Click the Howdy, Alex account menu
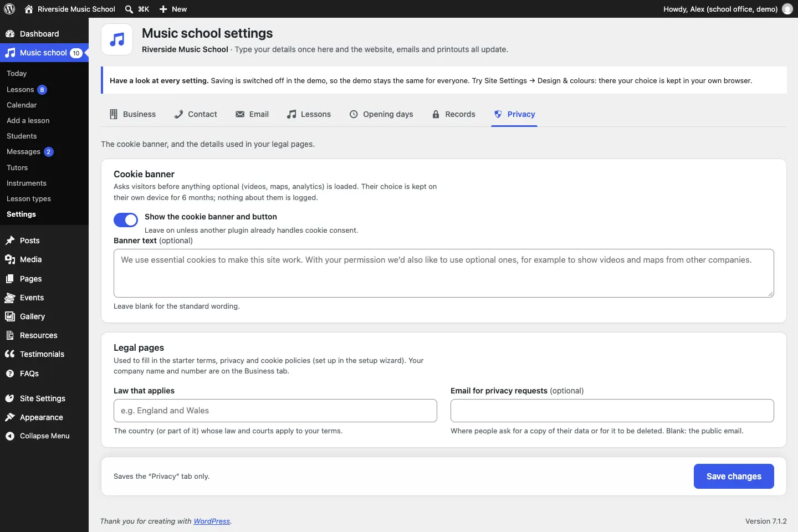Viewport: 798px width, 532px height. coord(728,9)
